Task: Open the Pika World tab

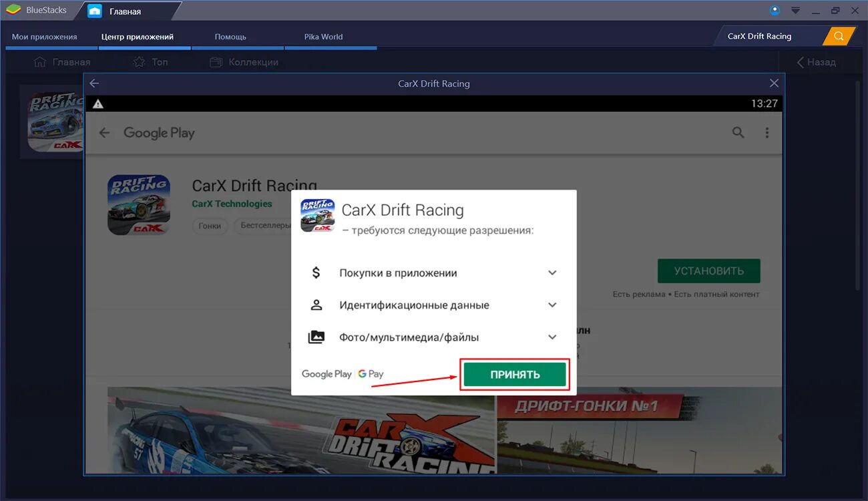Action: click(324, 37)
